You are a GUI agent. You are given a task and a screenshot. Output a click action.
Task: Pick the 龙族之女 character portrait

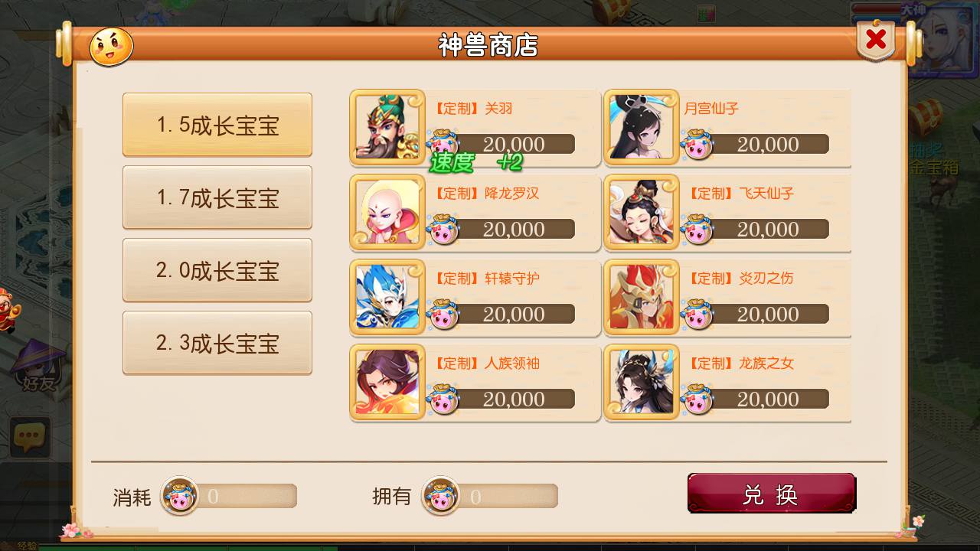tap(642, 382)
